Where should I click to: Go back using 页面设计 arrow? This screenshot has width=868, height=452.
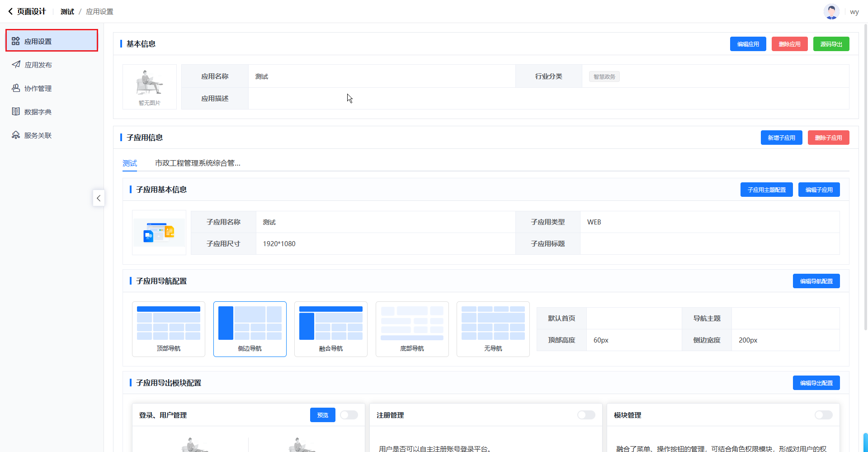[x=10, y=12]
